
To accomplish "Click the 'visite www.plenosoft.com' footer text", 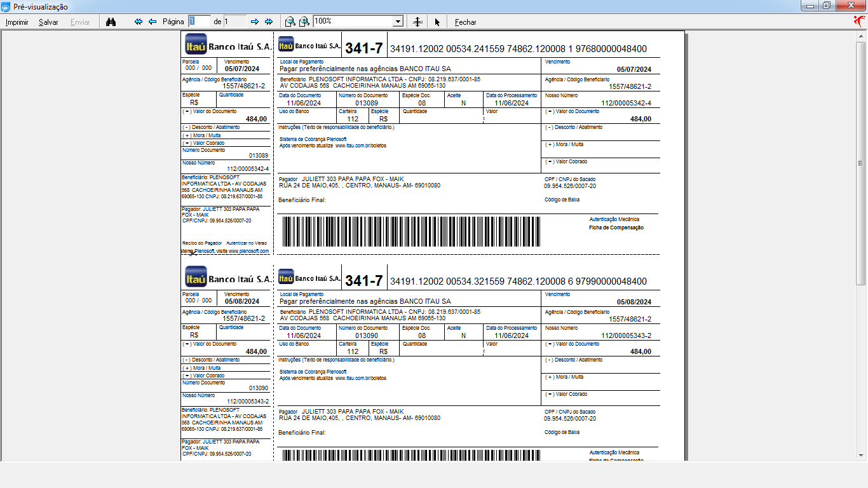I will point(242,251).
